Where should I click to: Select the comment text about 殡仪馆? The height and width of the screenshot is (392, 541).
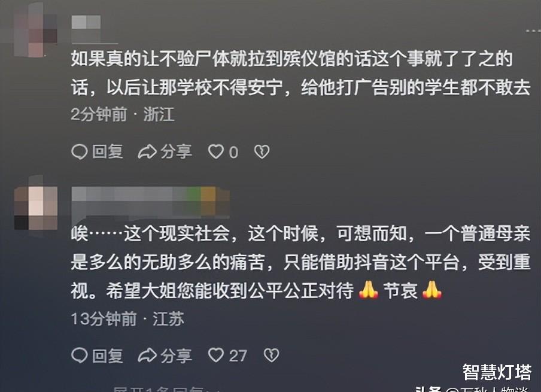point(300,73)
